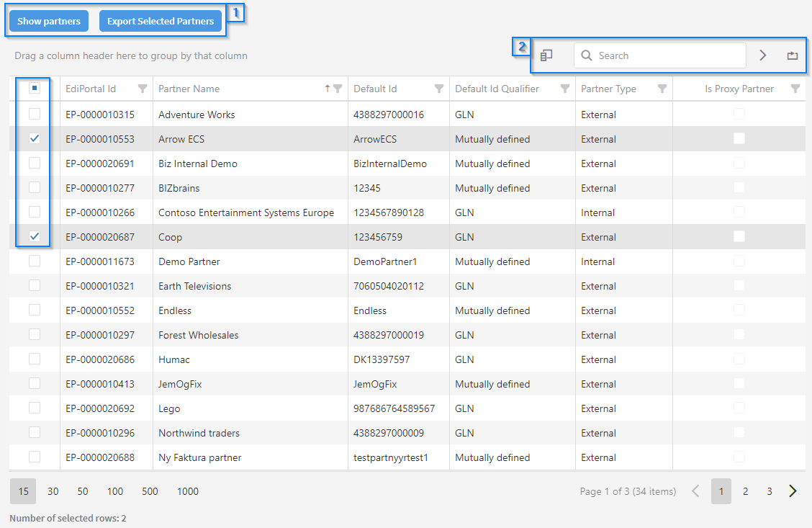Screen dimensions: 812x528
Task: Open the Default Id Qualifier filter icon
Action: tap(565, 89)
